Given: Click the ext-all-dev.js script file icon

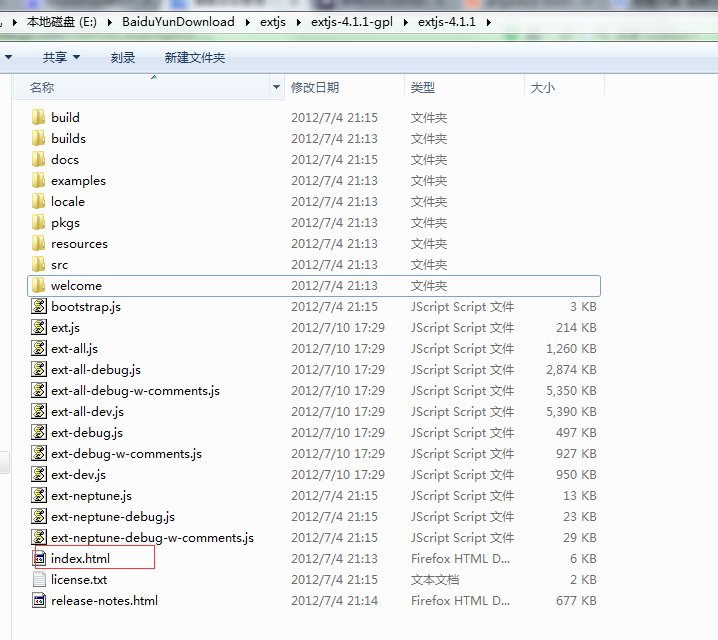Looking at the screenshot, I should (39, 412).
